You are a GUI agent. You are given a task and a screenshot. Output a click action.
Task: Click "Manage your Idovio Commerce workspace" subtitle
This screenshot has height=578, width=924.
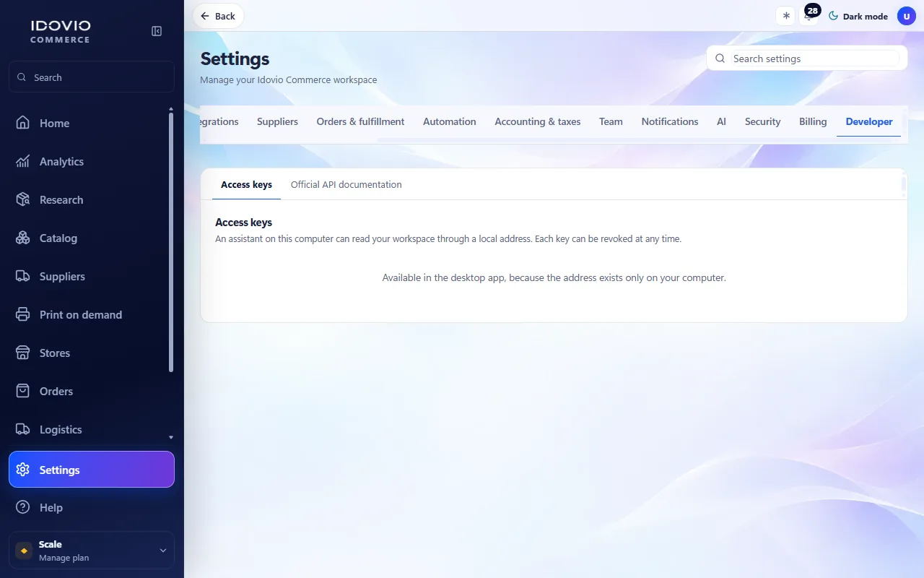(x=289, y=79)
